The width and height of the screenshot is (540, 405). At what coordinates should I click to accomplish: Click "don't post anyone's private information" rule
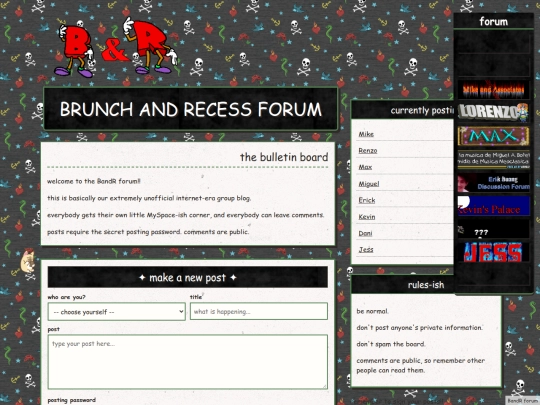click(x=419, y=328)
